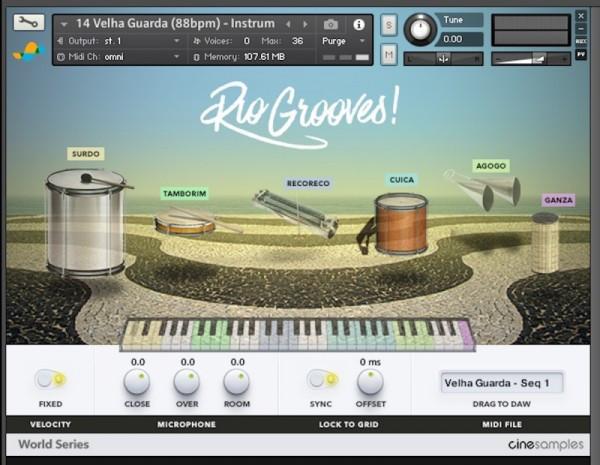Click the Rio Grooves! title logo
The height and width of the screenshot is (465, 600).
300,114
